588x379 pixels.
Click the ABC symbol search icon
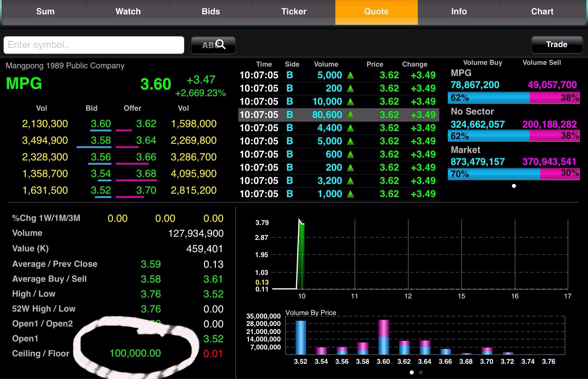click(213, 45)
